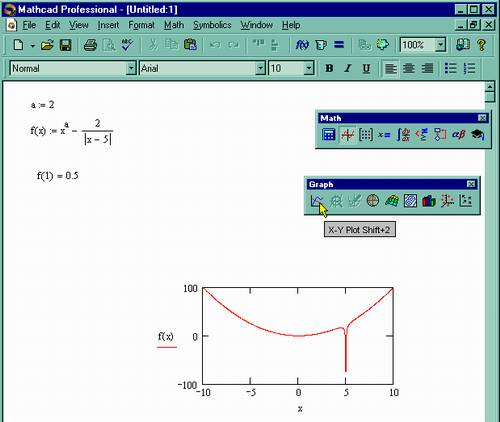Click the Calculate equals icon
This screenshot has height=422, width=500.
point(339,45)
